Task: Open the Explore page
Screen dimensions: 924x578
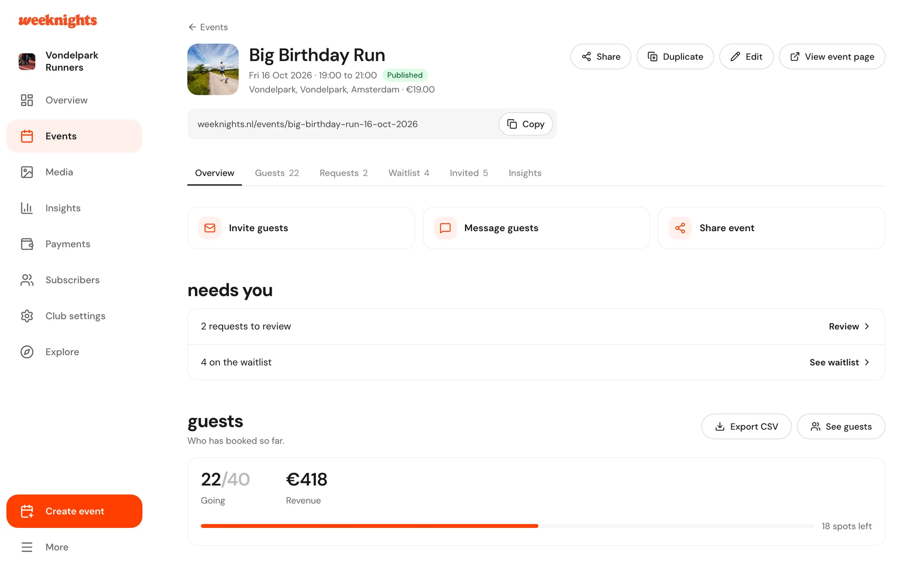Action: 74,352
